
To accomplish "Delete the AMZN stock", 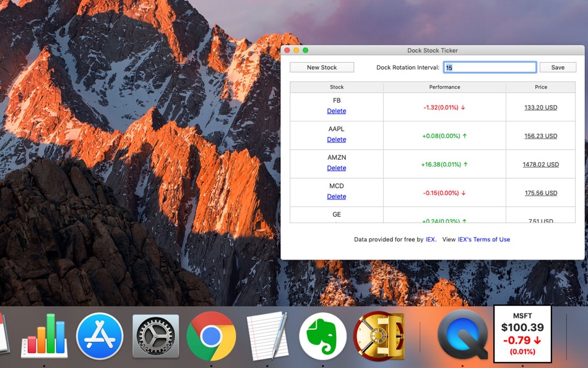I will click(x=336, y=168).
